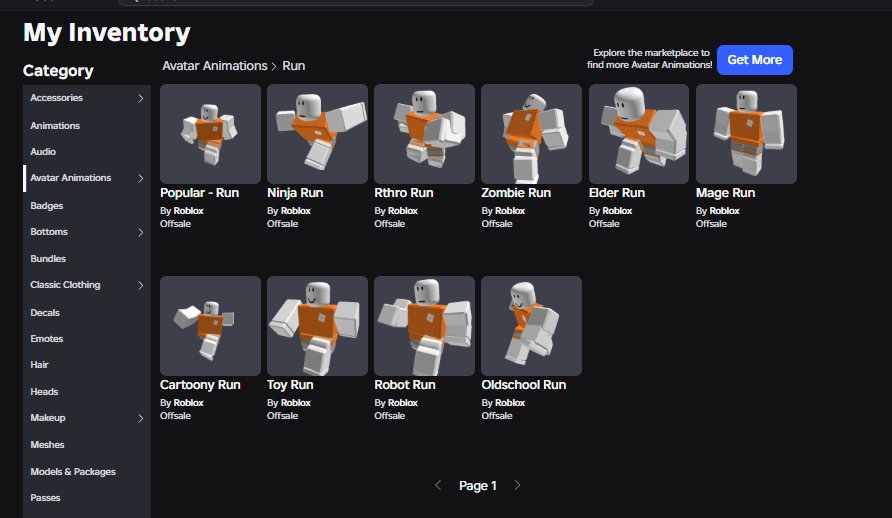Click the Get More button
The height and width of the screenshot is (518, 892).
tap(754, 60)
